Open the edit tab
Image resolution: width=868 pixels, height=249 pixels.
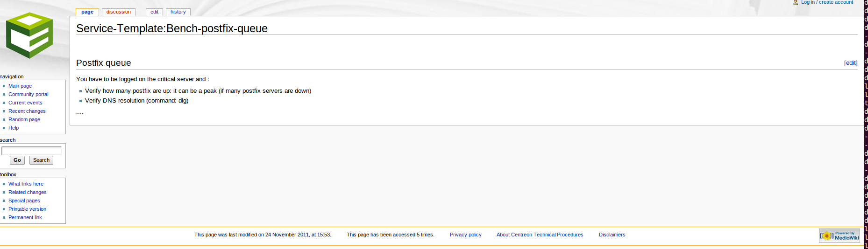pyautogui.click(x=154, y=12)
